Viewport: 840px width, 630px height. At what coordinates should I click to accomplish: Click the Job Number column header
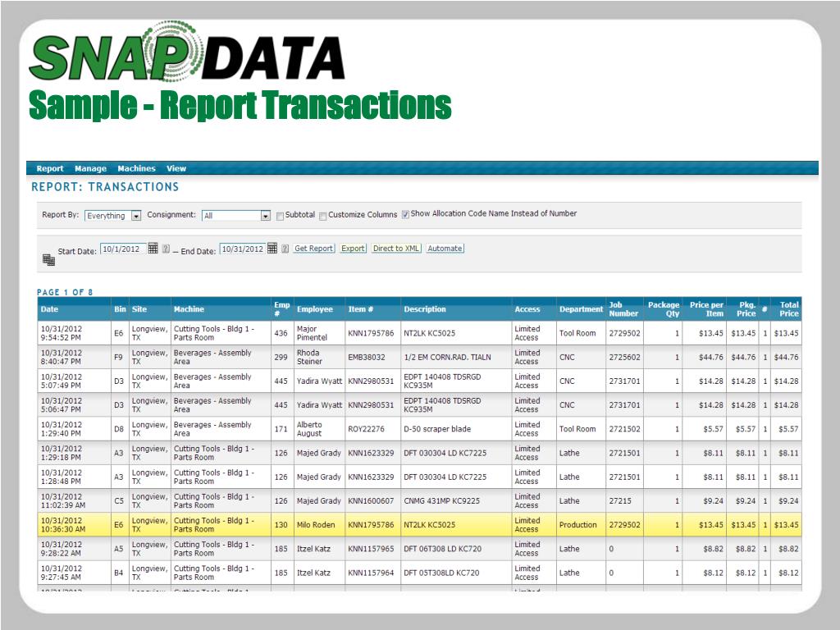pos(623,309)
